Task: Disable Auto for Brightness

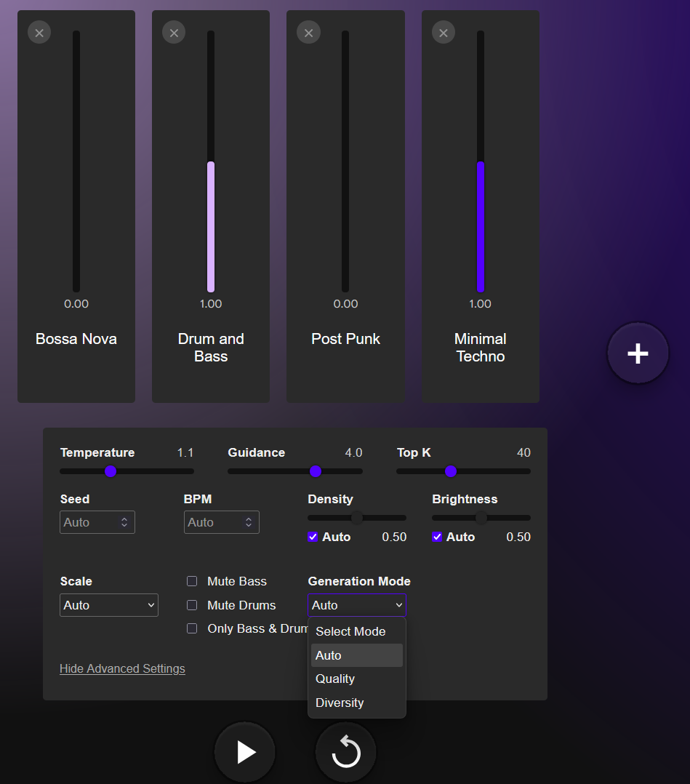Action: (x=437, y=537)
